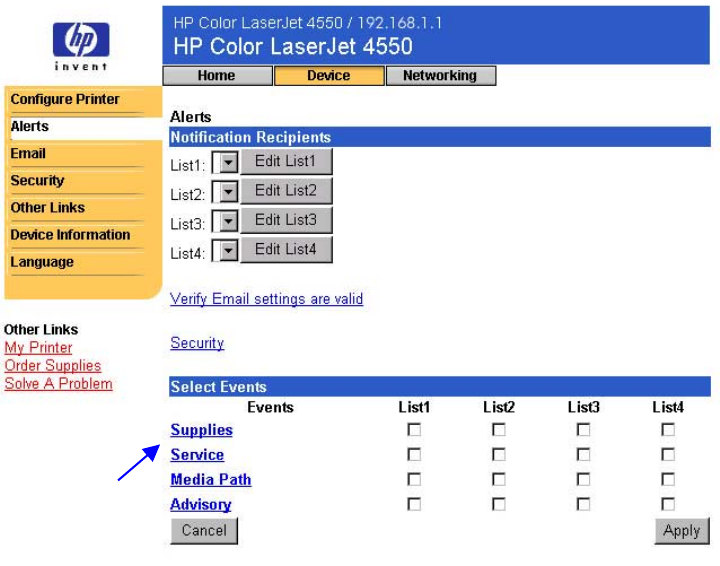Open the Home tab

point(218,75)
